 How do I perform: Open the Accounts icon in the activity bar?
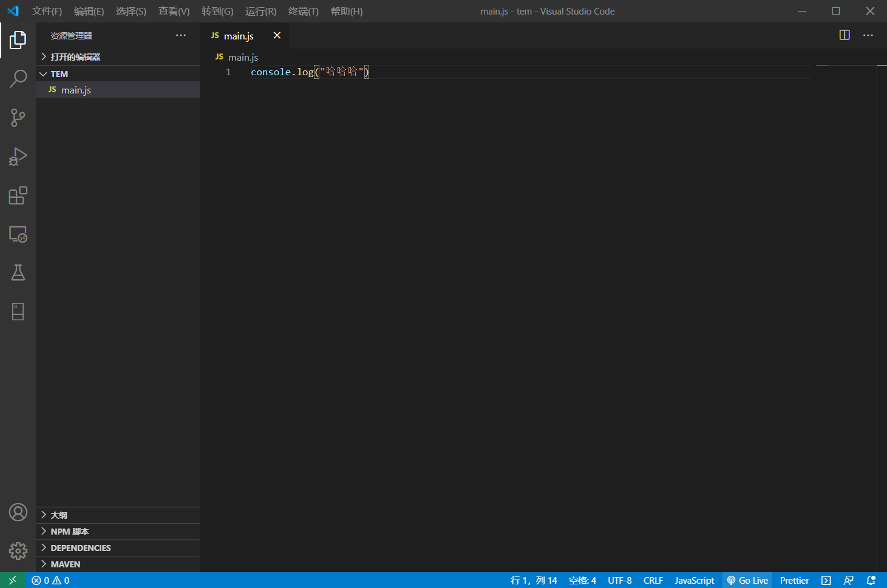[x=18, y=512]
